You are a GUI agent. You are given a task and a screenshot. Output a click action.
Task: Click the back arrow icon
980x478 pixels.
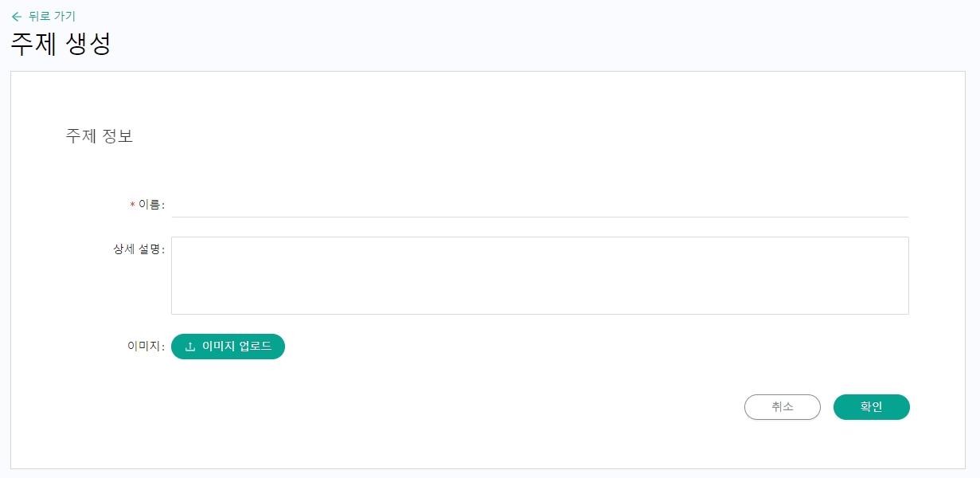(17, 16)
